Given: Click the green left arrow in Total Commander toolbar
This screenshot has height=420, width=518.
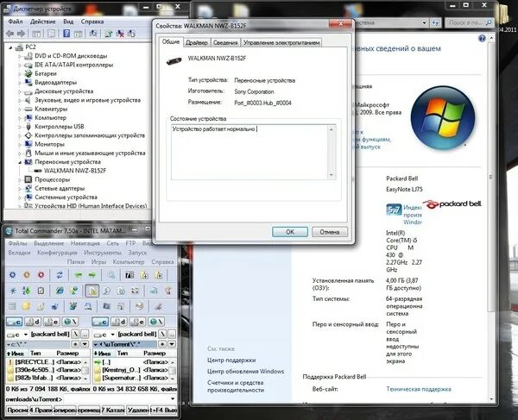Looking at the screenshot, I should [x=78, y=275].
